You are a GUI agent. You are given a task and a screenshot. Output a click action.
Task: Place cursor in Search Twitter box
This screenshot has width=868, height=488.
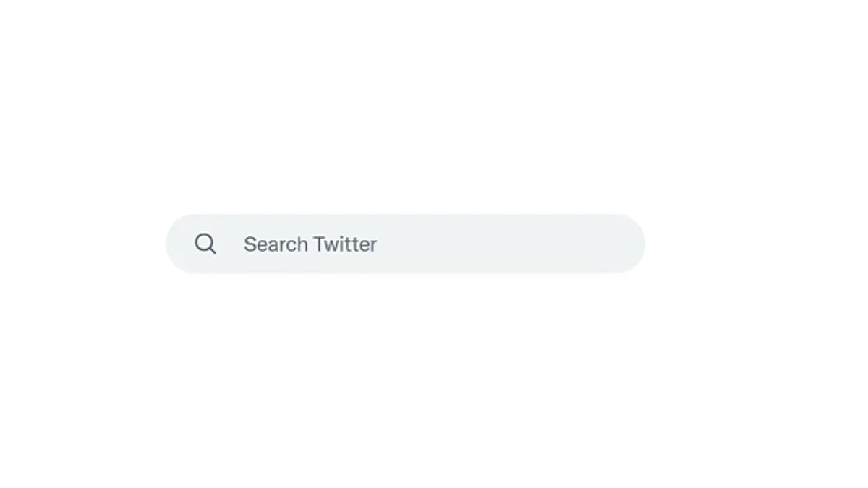click(405, 244)
